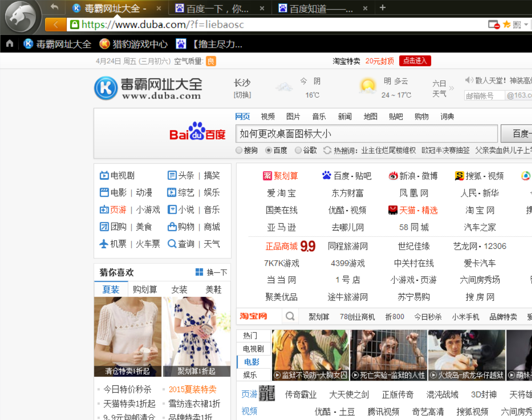Select the 电视剧 video category tab
The height and width of the screenshot is (420, 532).
(253, 349)
